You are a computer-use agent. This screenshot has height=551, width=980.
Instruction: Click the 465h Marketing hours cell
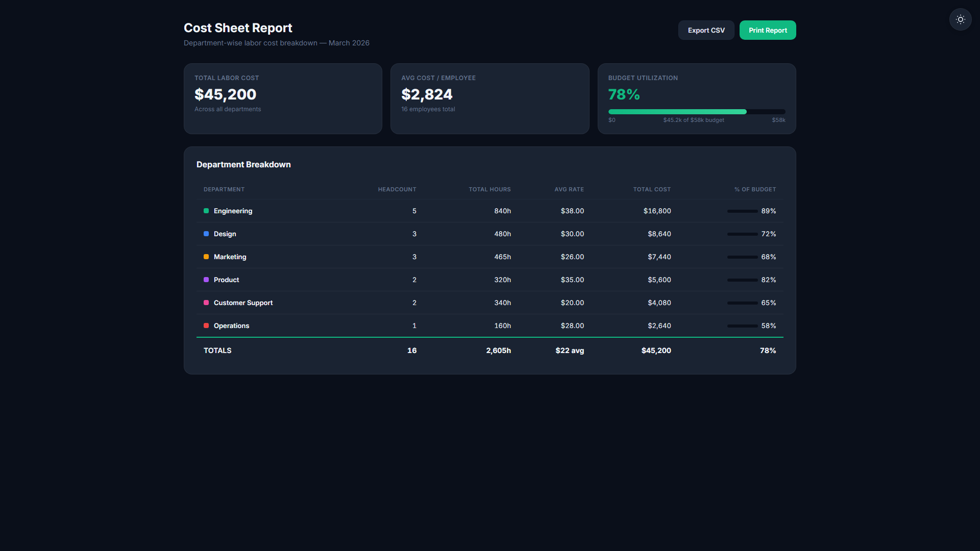coord(502,257)
